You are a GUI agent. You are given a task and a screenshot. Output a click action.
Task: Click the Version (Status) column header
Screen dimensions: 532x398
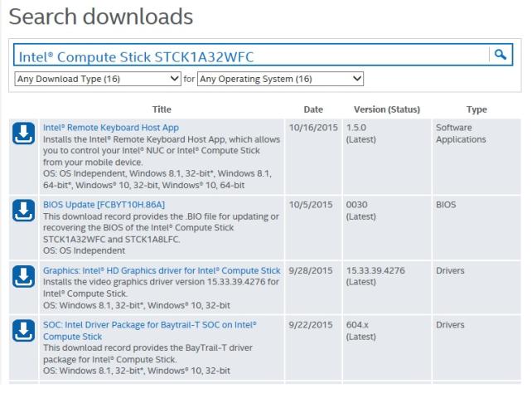coord(387,109)
